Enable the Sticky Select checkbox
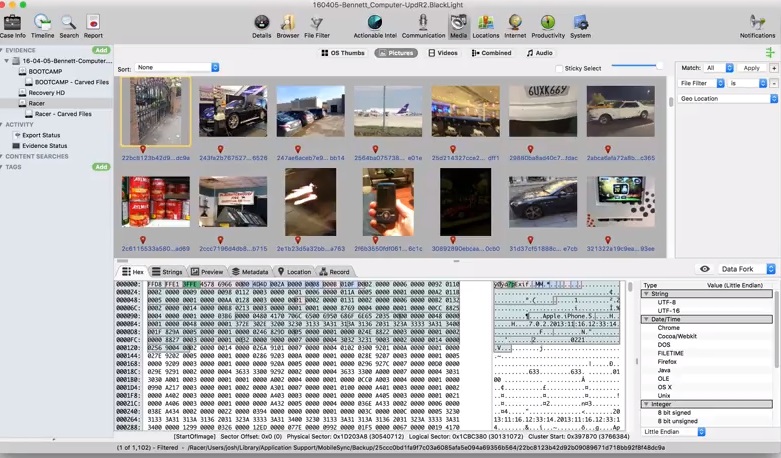781x458 pixels. coord(559,69)
